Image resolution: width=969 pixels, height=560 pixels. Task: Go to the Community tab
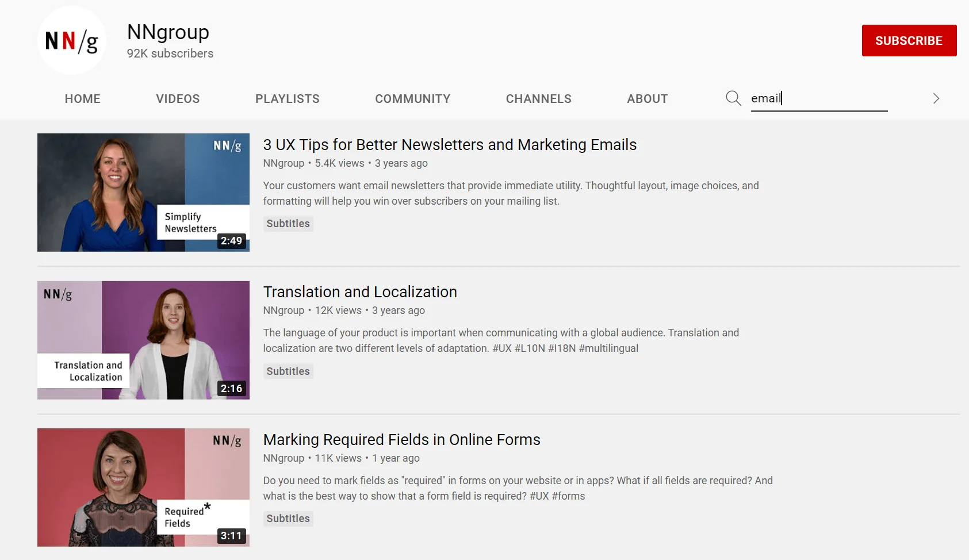[x=413, y=99]
